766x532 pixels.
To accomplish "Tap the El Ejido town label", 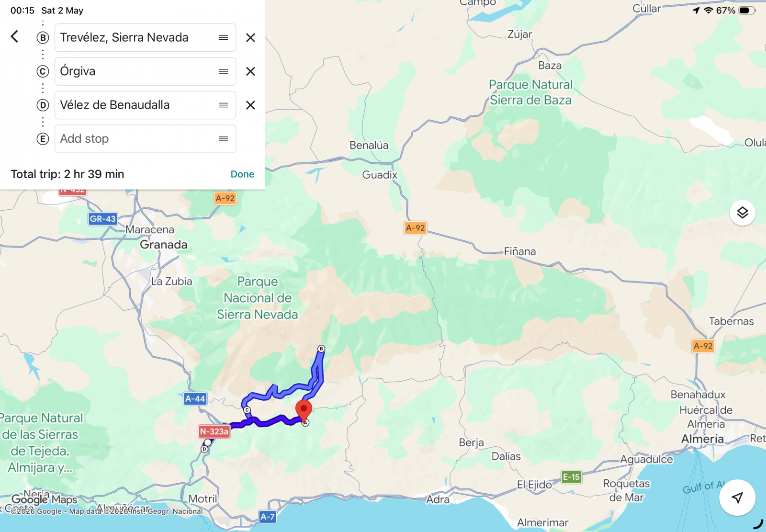I will (534, 485).
